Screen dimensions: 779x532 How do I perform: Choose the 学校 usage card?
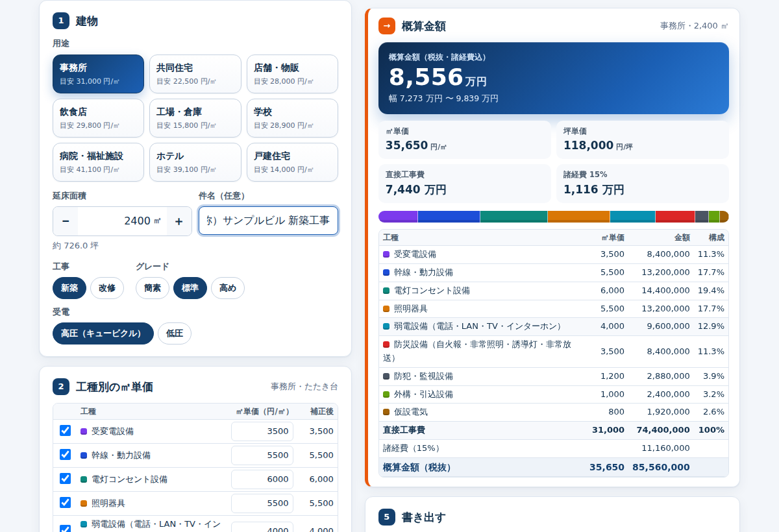292,118
